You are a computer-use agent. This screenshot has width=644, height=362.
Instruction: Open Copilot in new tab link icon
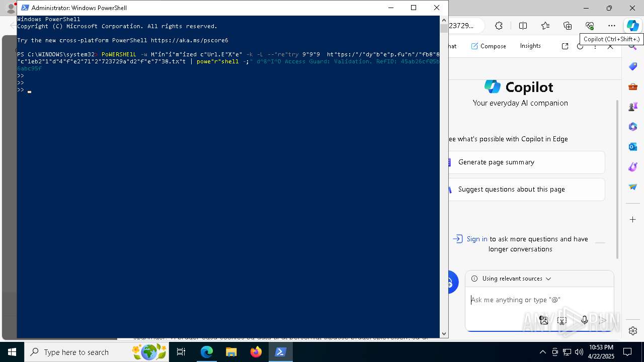tap(565, 46)
